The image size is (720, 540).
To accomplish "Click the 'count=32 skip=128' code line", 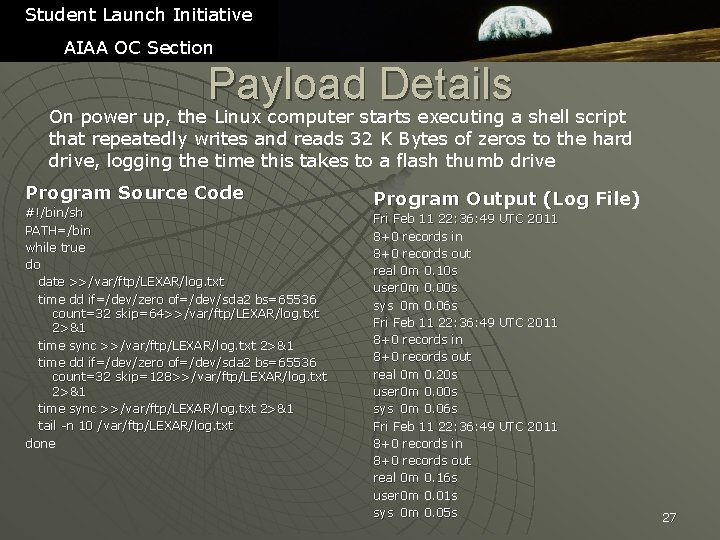I will [x=189, y=377].
